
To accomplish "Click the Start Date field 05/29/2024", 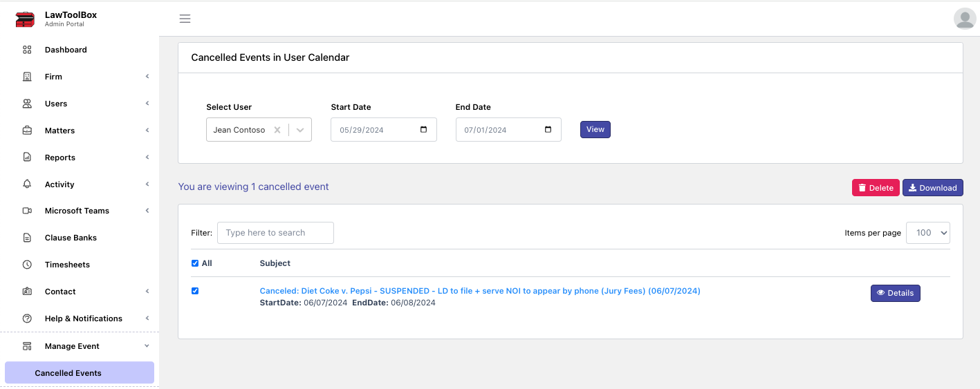I will 384,130.
